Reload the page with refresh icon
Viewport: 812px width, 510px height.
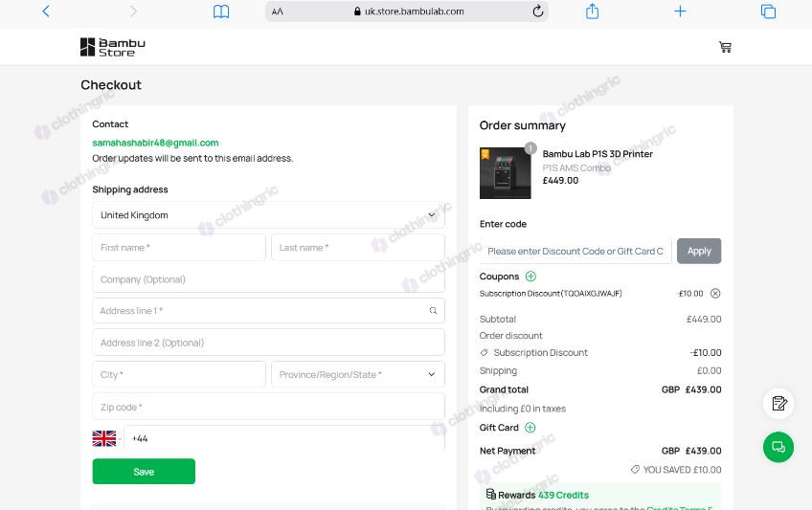tap(538, 11)
